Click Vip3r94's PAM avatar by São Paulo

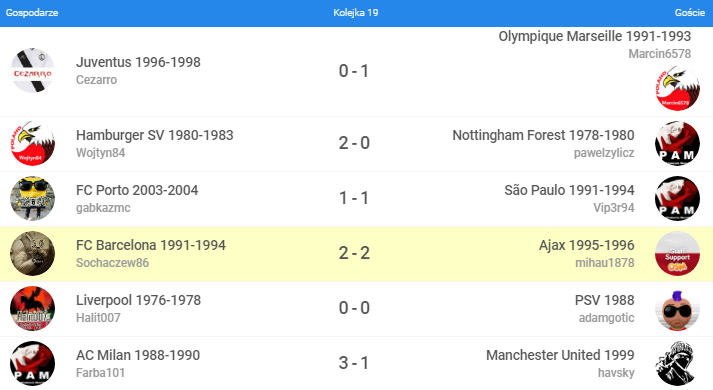678,199
